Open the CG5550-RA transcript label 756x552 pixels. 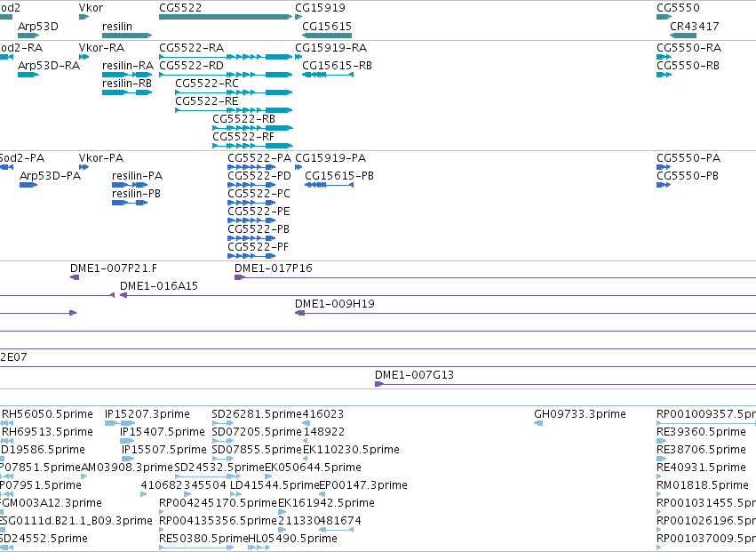[x=689, y=47]
